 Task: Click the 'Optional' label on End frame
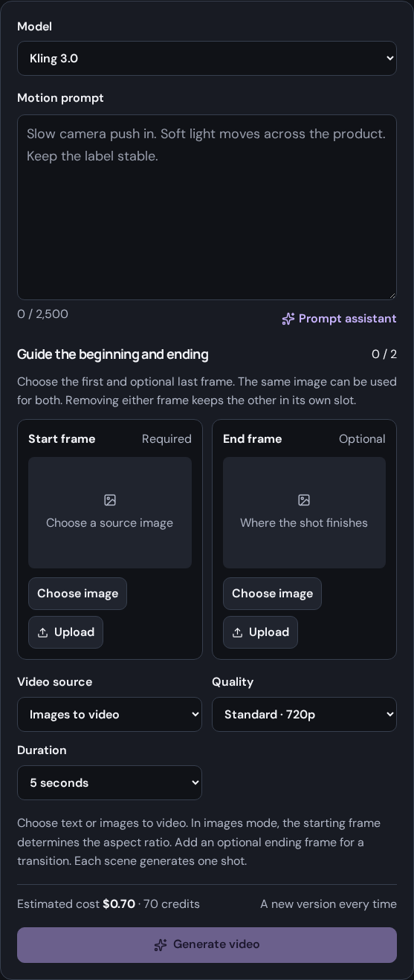point(362,439)
